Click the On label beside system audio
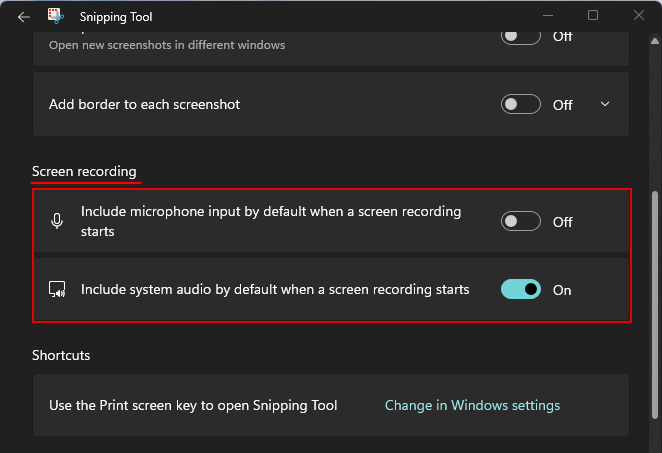The width and height of the screenshot is (662, 453). [562, 290]
